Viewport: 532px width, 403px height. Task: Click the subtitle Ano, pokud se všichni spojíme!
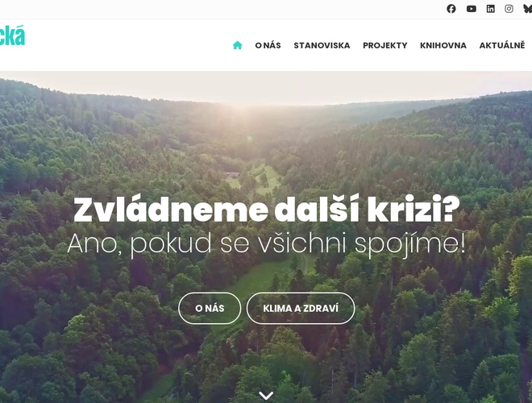click(266, 243)
